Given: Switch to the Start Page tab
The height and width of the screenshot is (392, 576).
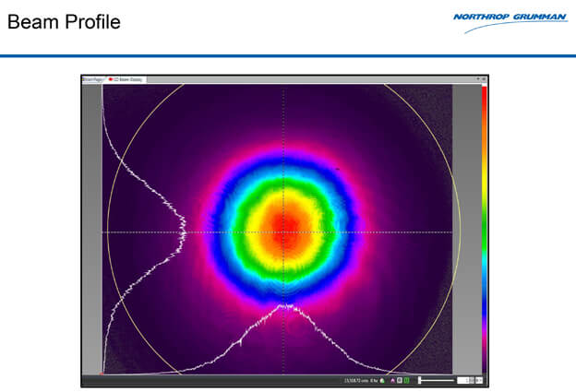Looking at the screenshot, I should 92,79.
